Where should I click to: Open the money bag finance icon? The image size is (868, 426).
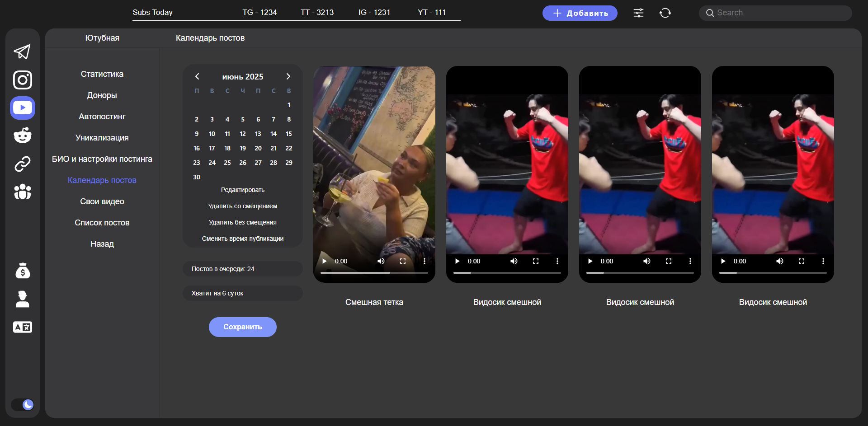(x=22, y=271)
